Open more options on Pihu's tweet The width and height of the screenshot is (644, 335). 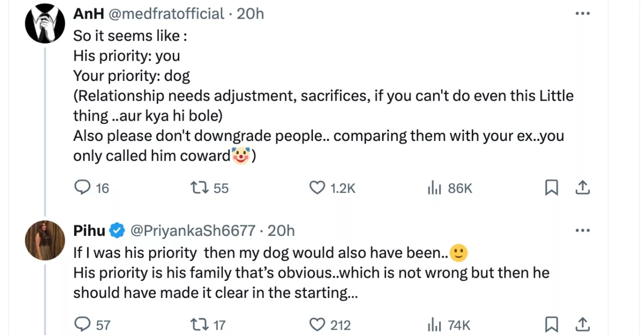[582, 231]
